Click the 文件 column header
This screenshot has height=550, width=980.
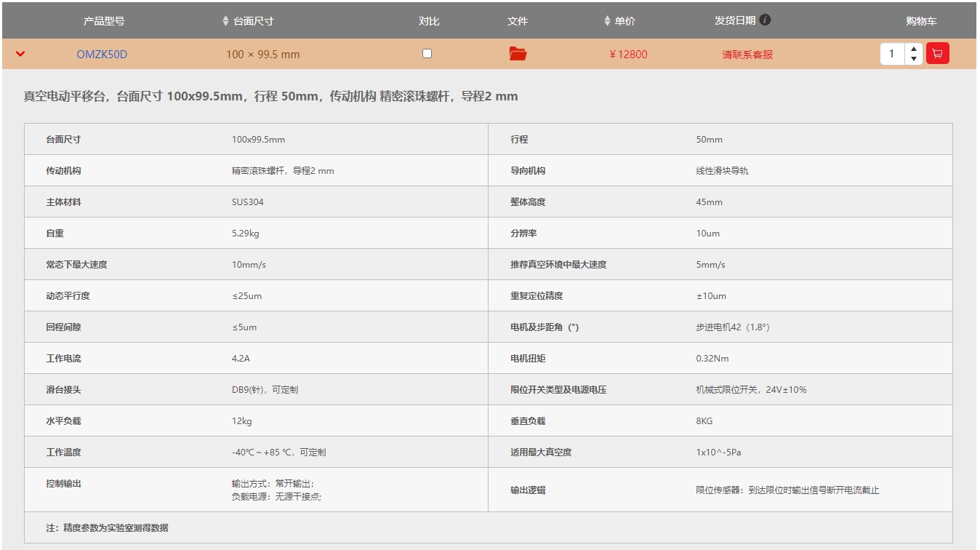pyautogui.click(x=518, y=21)
